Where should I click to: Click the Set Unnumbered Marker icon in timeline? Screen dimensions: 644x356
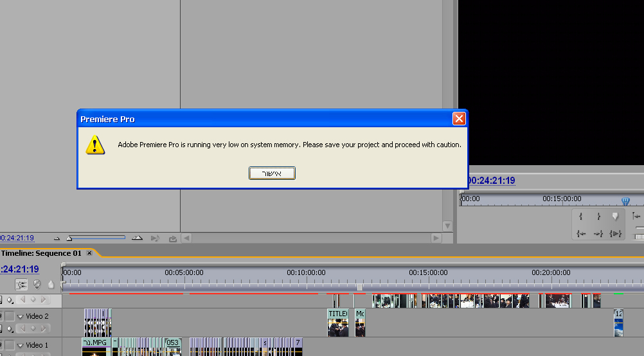coord(51,284)
